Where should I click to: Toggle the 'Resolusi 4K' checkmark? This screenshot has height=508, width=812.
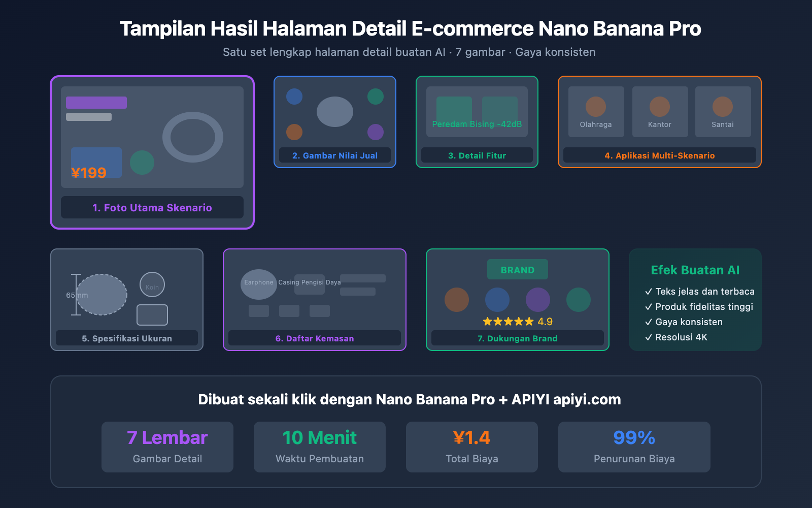click(648, 337)
